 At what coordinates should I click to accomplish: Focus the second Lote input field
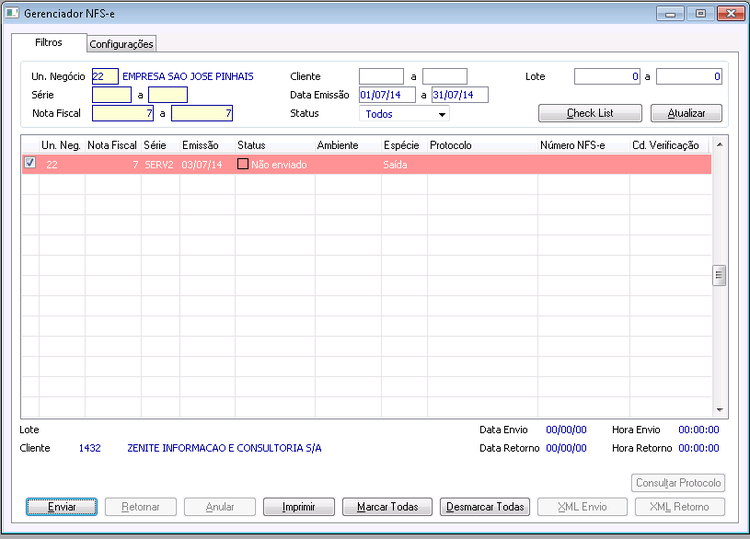(689, 77)
